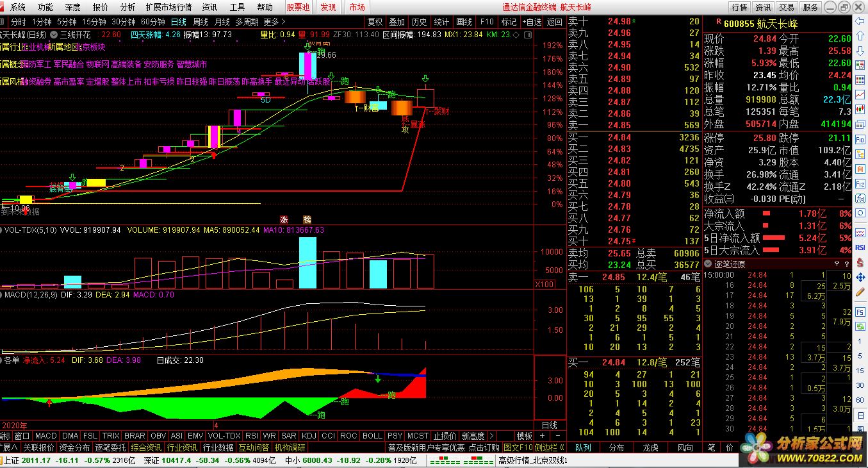Open the 分析 menu

tap(127, 7)
